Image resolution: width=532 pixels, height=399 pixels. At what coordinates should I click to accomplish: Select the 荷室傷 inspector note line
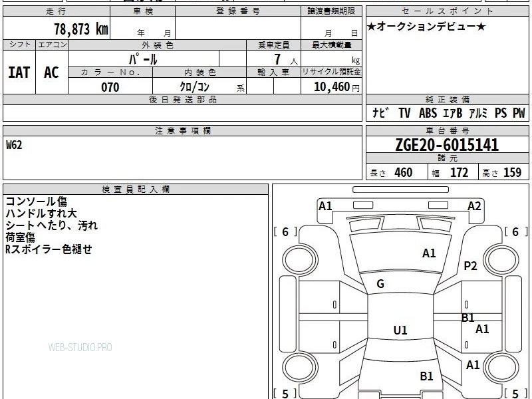pos(21,237)
